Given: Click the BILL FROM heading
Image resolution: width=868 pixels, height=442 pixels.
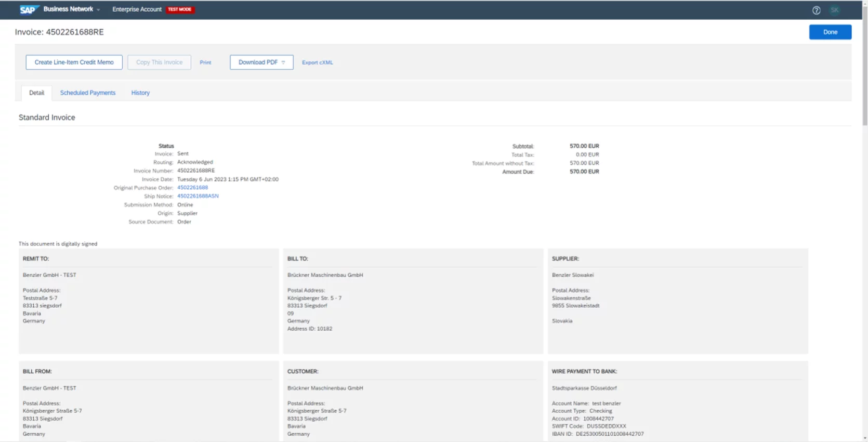Looking at the screenshot, I should pos(37,371).
